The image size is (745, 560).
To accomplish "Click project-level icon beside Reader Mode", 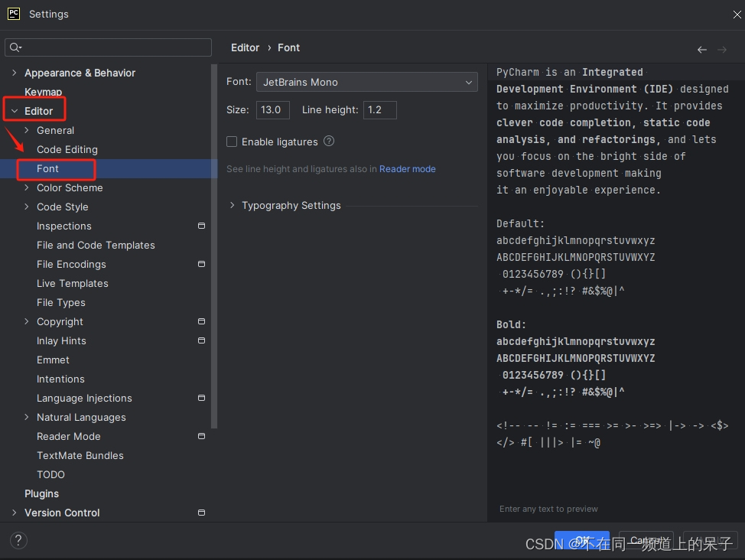I will tap(201, 436).
